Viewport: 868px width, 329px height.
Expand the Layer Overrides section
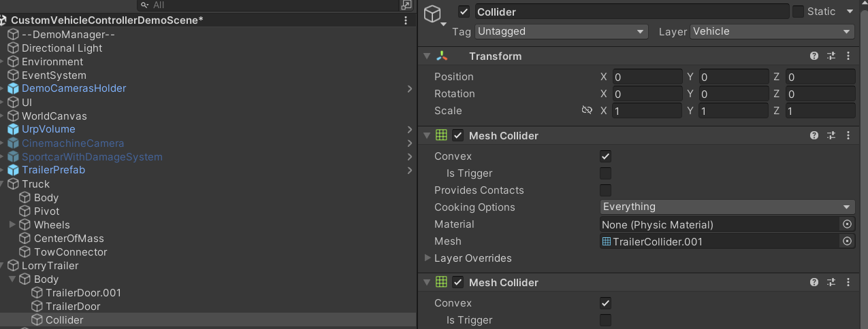pos(428,258)
